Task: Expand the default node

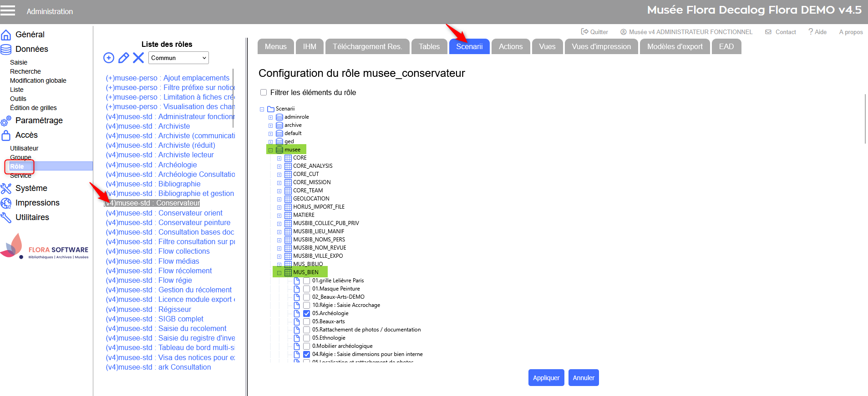Action: [270, 134]
